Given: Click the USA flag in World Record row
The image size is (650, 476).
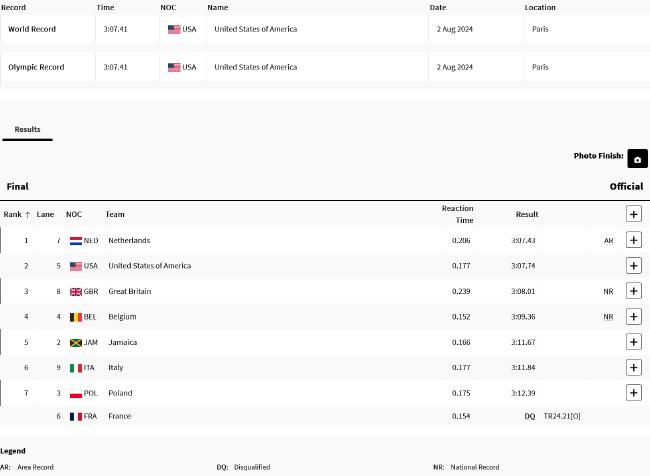Looking at the screenshot, I should 174,29.
